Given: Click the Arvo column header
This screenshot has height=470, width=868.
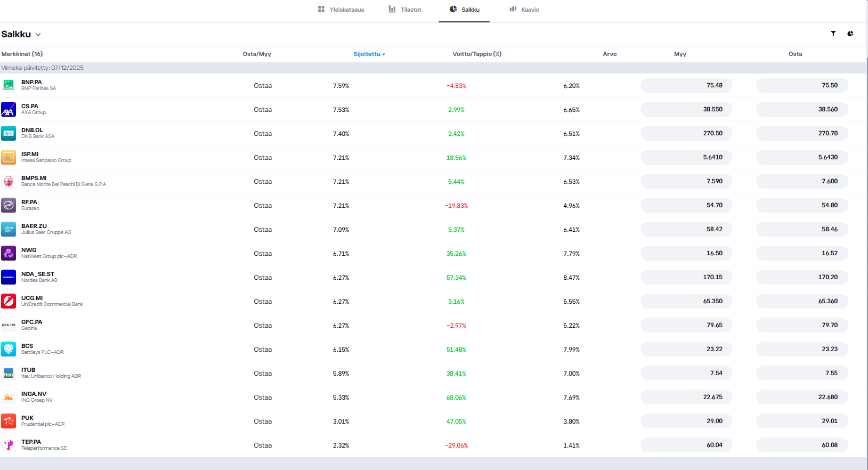Looking at the screenshot, I should click(610, 54).
